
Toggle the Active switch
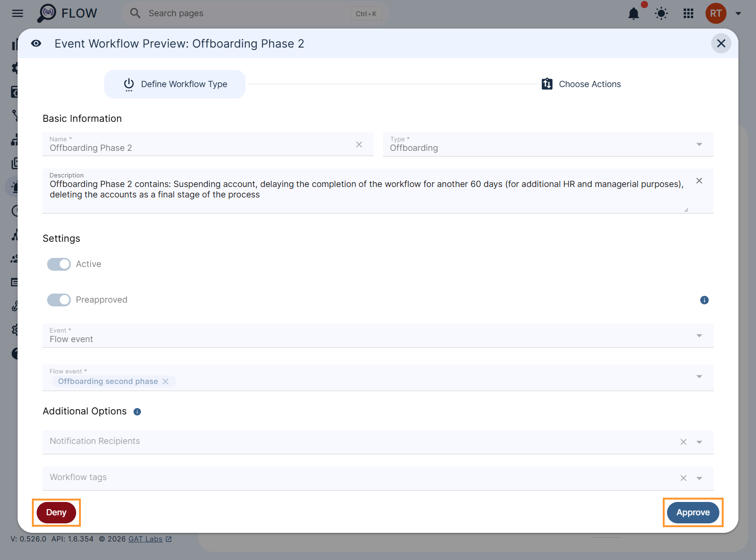59,264
